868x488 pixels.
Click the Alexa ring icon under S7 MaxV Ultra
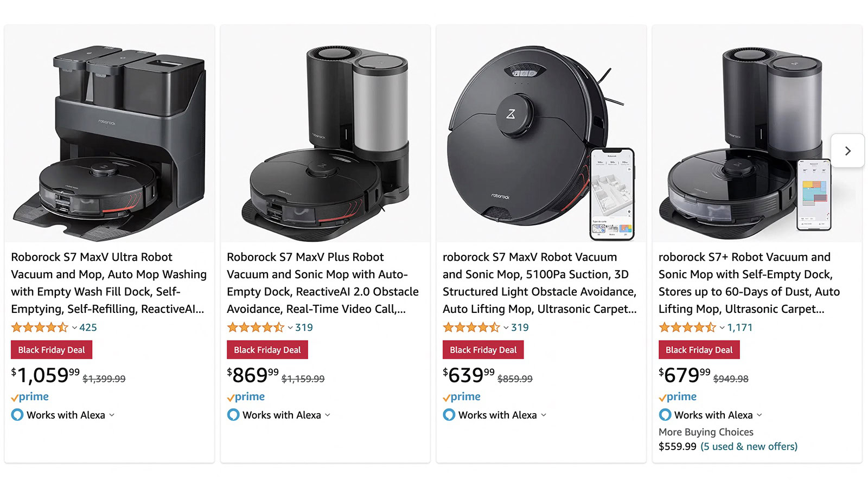pyautogui.click(x=17, y=415)
